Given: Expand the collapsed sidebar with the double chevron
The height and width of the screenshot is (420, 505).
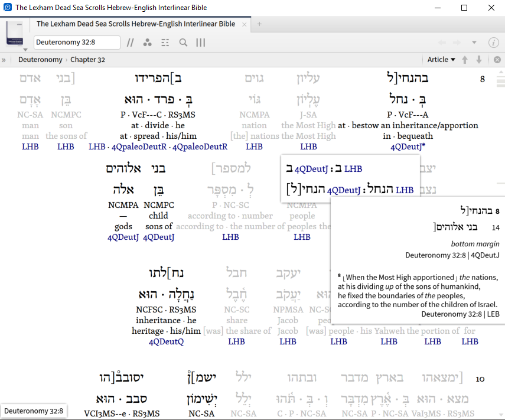Looking at the screenshot, I should pos(4,60).
